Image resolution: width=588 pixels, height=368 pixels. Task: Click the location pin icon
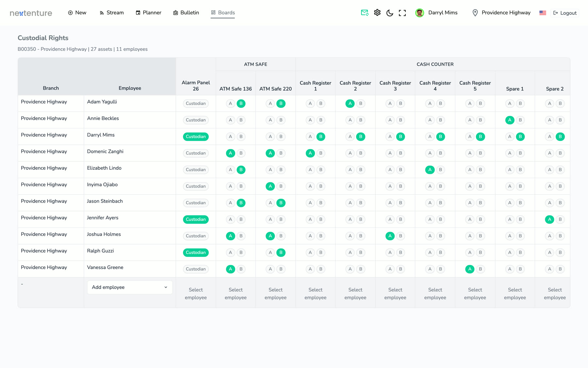pos(475,13)
